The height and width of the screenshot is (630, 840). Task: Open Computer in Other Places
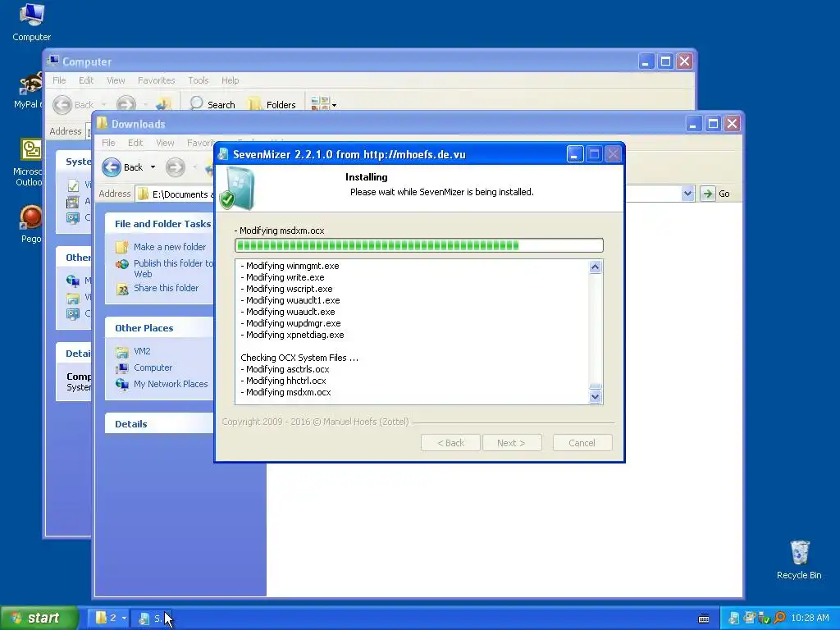(153, 368)
